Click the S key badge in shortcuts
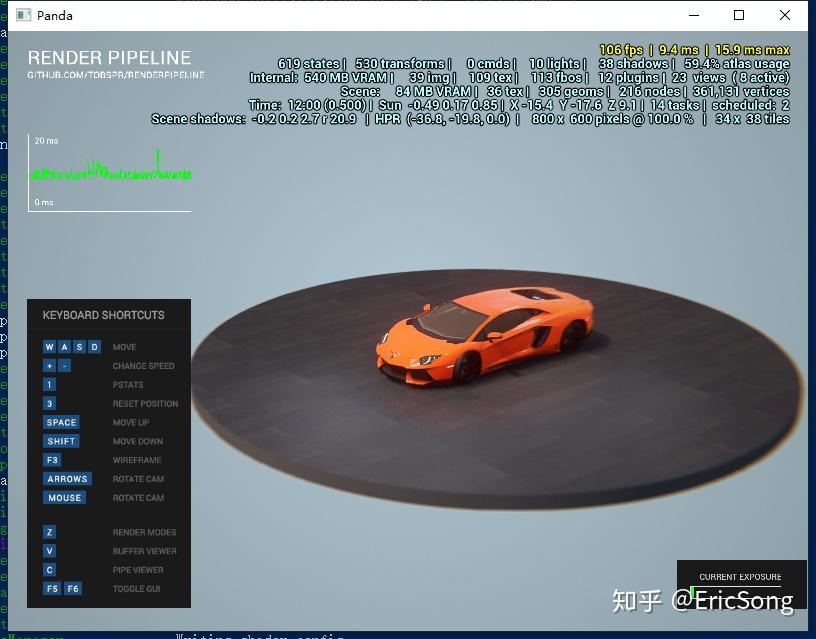This screenshot has height=639, width=816. [79, 347]
